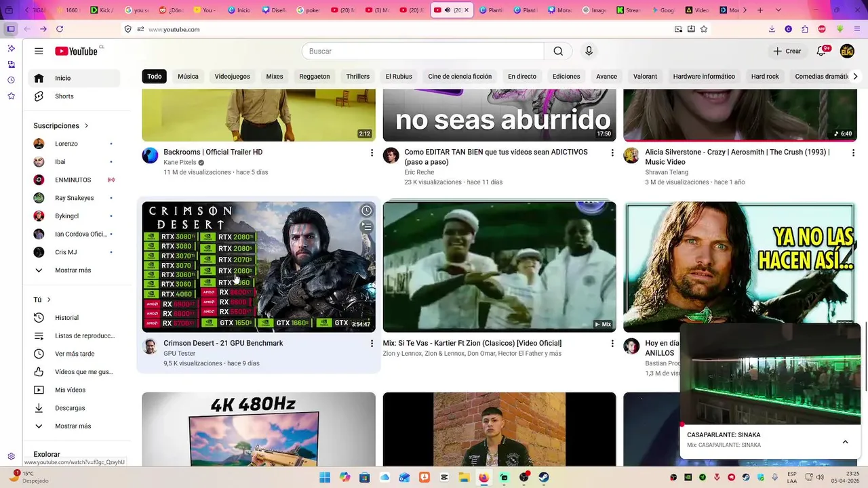Open options for Como EDITAR TAN BIEN video
Screen dimensions: 868x488
(x=612, y=152)
